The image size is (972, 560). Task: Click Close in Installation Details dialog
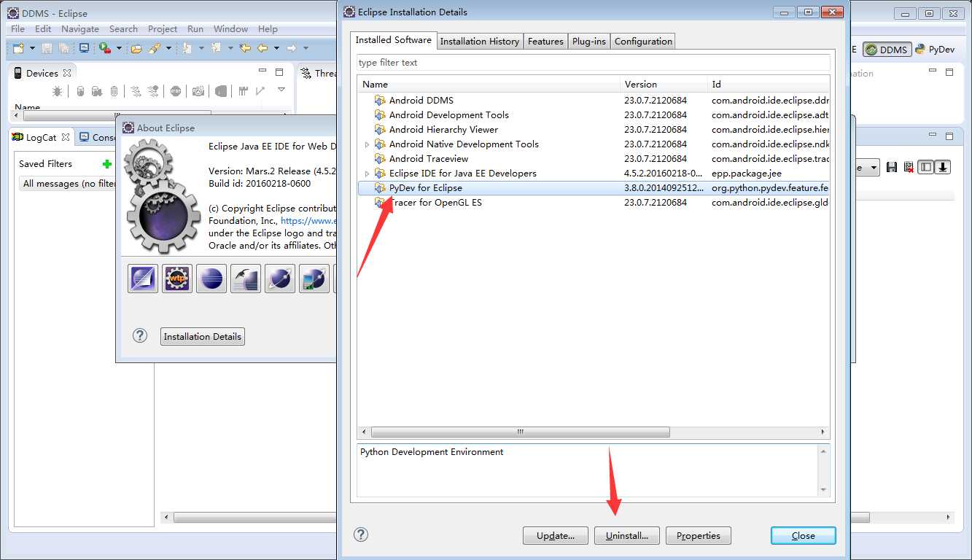point(803,535)
